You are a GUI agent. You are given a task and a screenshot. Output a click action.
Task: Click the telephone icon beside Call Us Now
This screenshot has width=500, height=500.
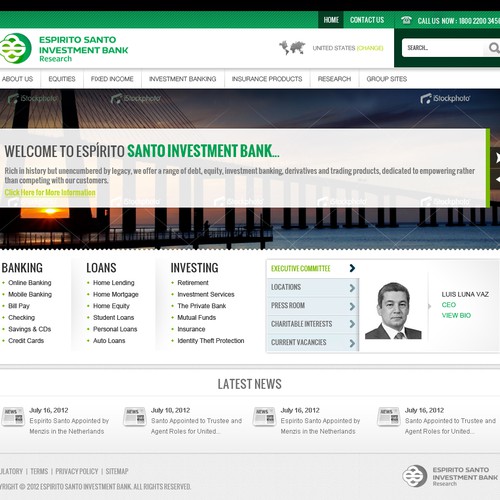point(406,20)
